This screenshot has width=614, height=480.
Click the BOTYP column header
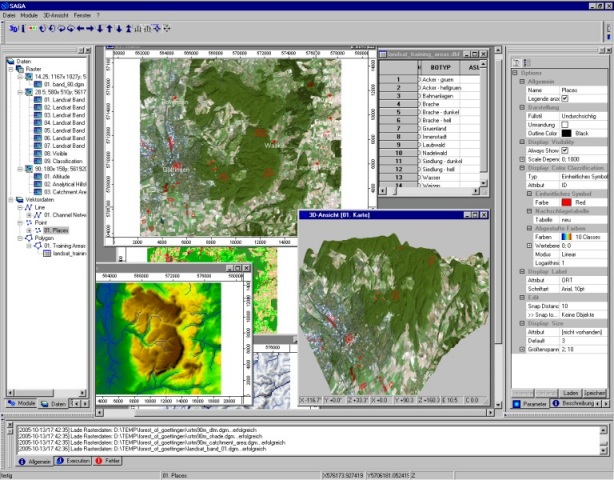[440, 67]
